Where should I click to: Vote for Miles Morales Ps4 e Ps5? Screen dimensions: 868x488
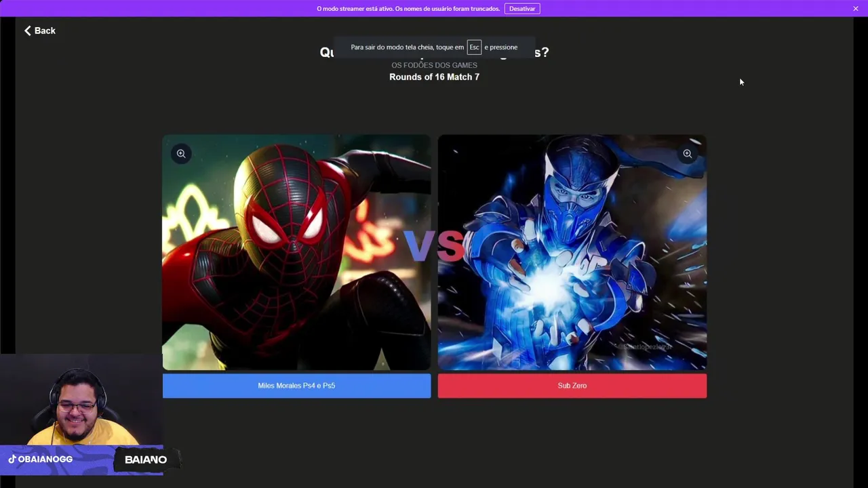pyautogui.click(x=296, y=386)
